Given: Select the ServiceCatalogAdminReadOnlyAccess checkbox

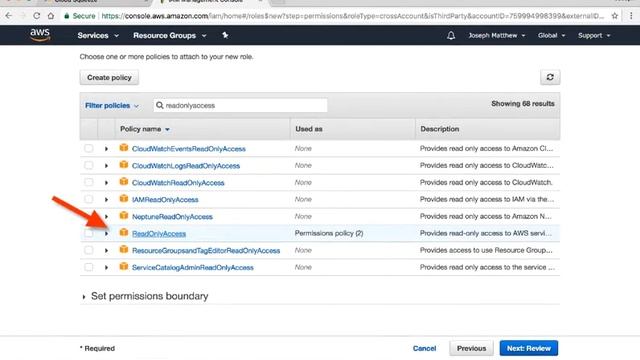Looking at the screenshot, I should pyautogui.click(x=89, y=267).
